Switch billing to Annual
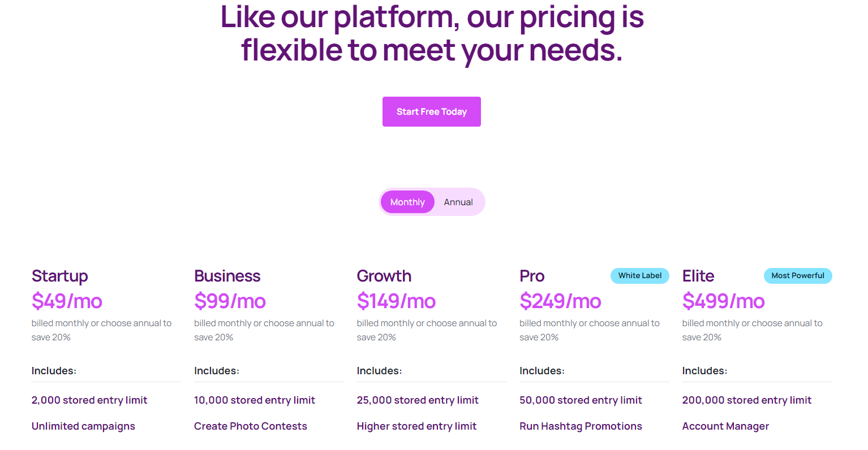This screenshot has width=868, height=450. pyautogui.click(x=458, y=202)
